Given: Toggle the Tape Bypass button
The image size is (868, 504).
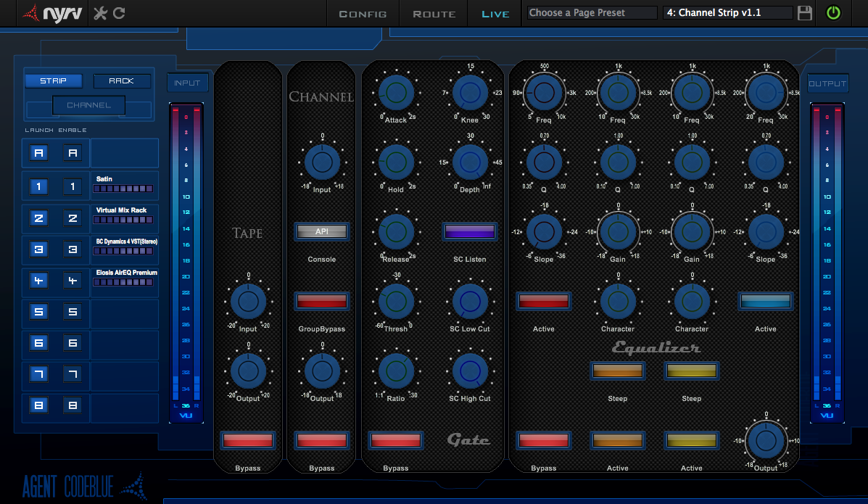Looking at the screenshot, I should (x=248, y=440).
